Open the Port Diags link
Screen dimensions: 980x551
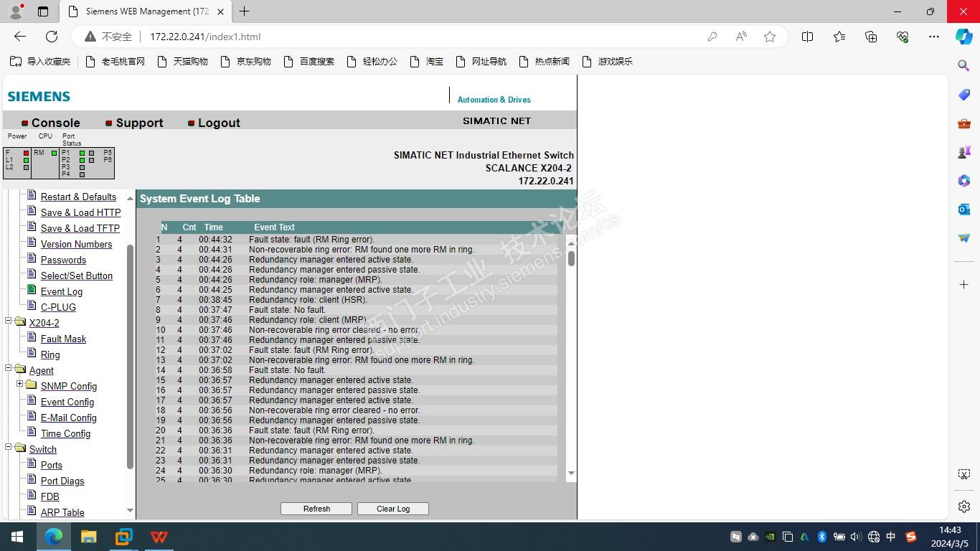click(x=62, y=481)
